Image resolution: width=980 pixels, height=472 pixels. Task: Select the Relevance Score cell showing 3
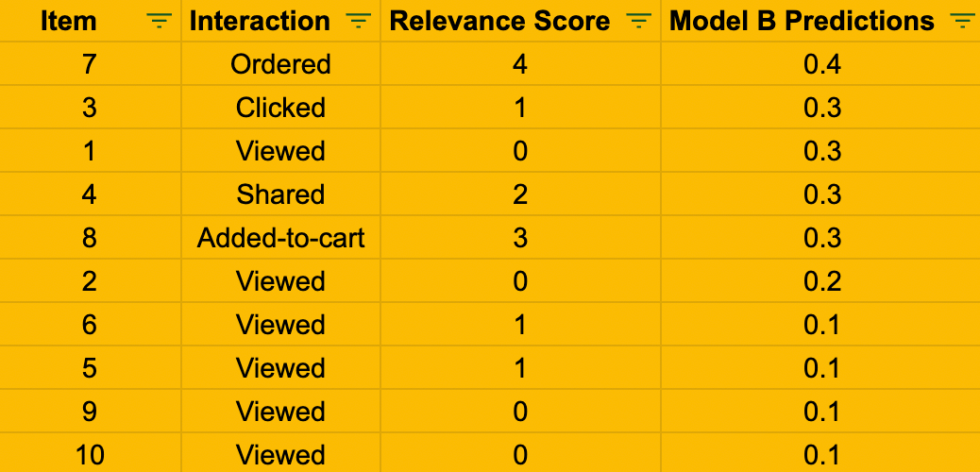520,238
